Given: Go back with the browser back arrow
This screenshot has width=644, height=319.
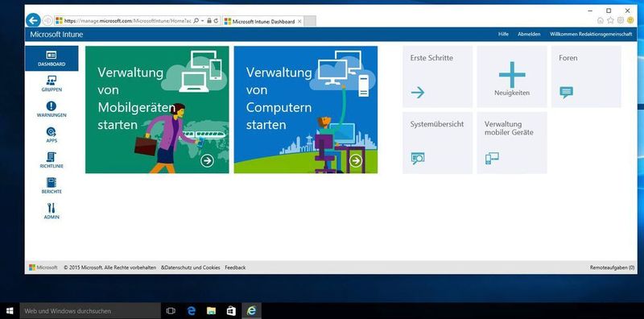Looking at the screenshot, I should [x=33, y=20].
